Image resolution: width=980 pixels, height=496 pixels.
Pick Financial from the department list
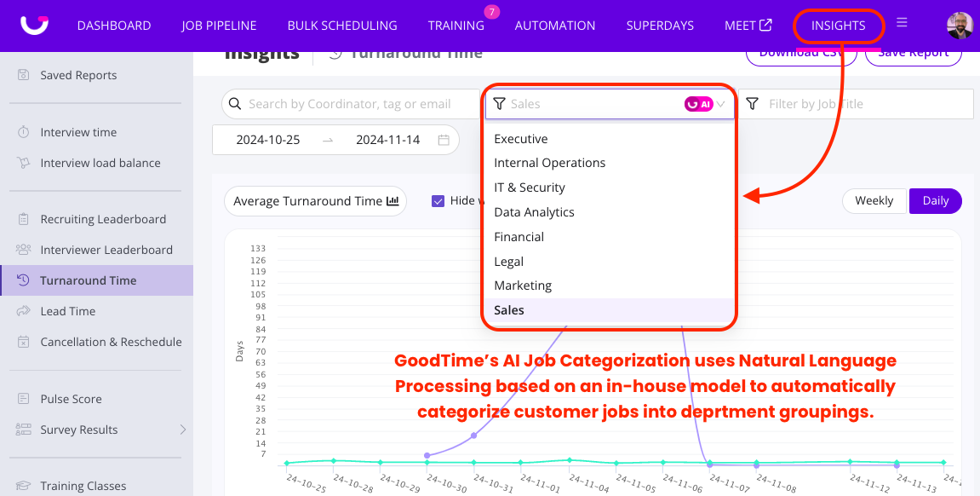[610, 236]
